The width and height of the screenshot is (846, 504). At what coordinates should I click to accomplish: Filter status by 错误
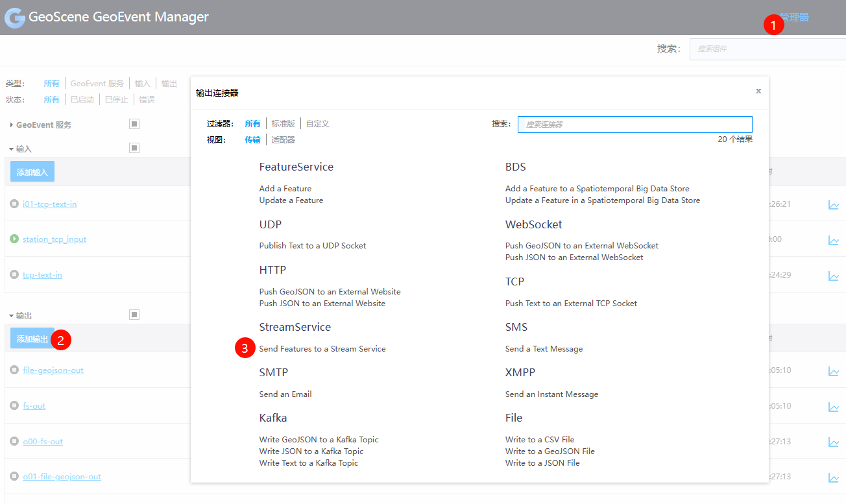pyautogui.click(x=147, y=100)
